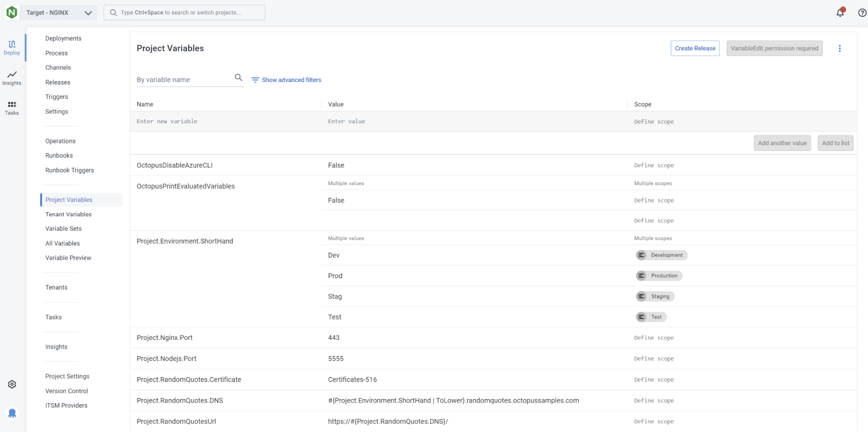
Task: Click the help question mark icon
Action: click(862, 13)
